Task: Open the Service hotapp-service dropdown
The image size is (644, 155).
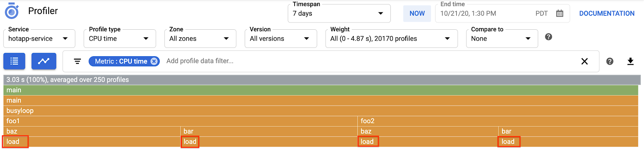Action: click(x=39, y=39)
